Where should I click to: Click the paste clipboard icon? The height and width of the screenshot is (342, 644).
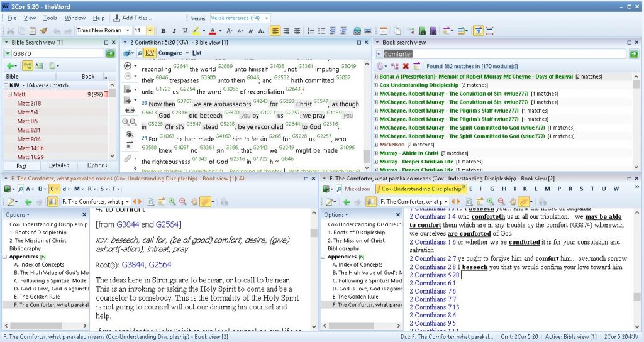pos(33,30)
